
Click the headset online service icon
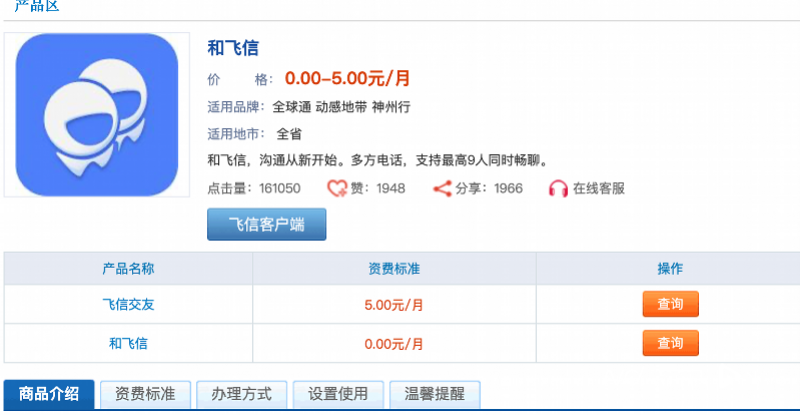point(558,188)
